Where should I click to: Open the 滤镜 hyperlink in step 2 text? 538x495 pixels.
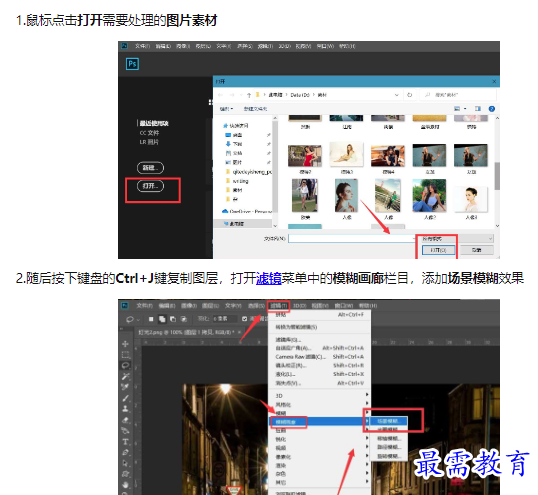[269, 278]
